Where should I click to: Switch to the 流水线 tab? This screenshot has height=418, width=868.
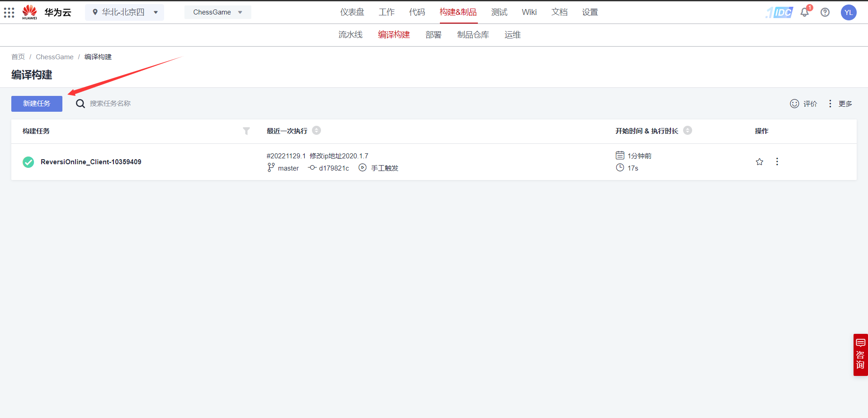[350, 35]
